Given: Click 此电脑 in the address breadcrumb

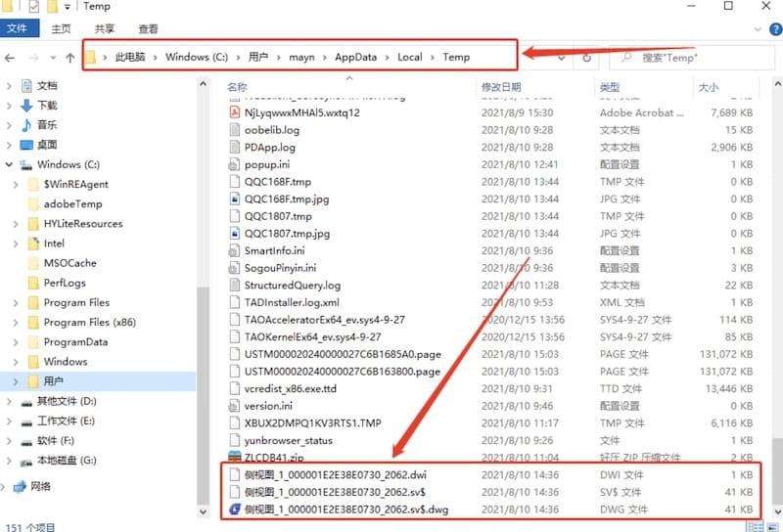Looking at the screenshot, I should point(130,57).
